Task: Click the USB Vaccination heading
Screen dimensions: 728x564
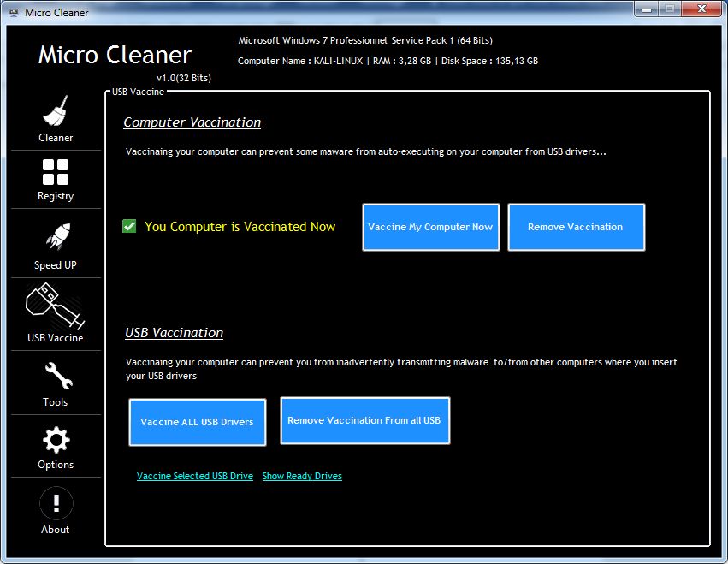Action: (x=175, y=333)
